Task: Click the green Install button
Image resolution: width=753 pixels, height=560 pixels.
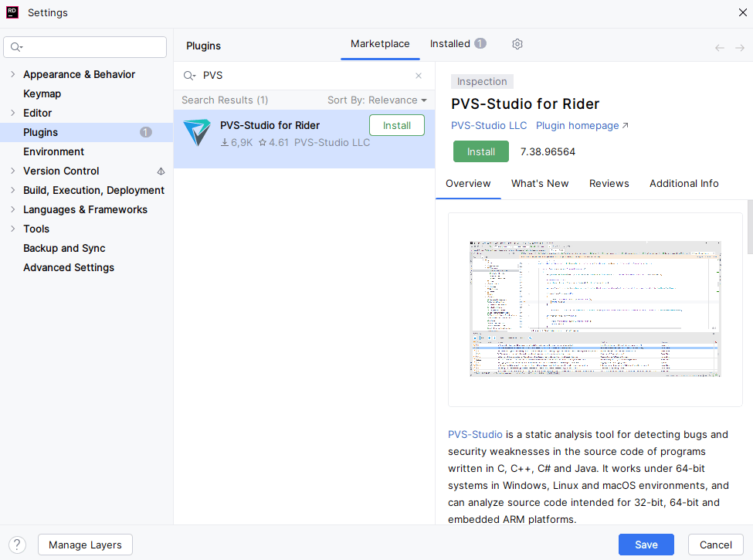Action: pos(480,151)
